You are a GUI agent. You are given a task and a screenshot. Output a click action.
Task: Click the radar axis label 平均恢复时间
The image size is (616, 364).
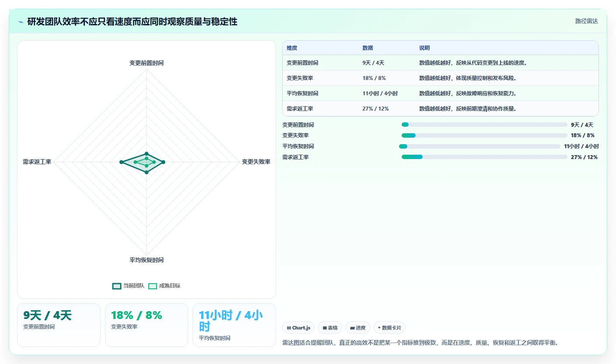pyautogui.click(x=147, y=260)
